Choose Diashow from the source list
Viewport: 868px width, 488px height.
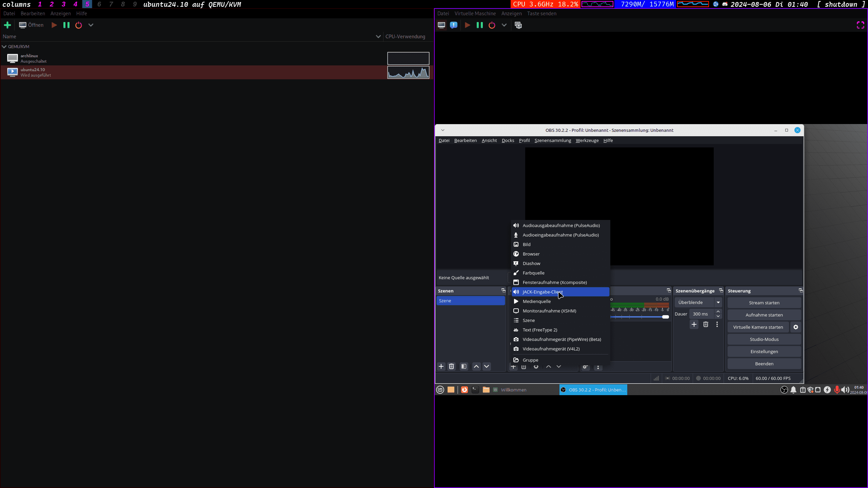(x=560, y=263)
